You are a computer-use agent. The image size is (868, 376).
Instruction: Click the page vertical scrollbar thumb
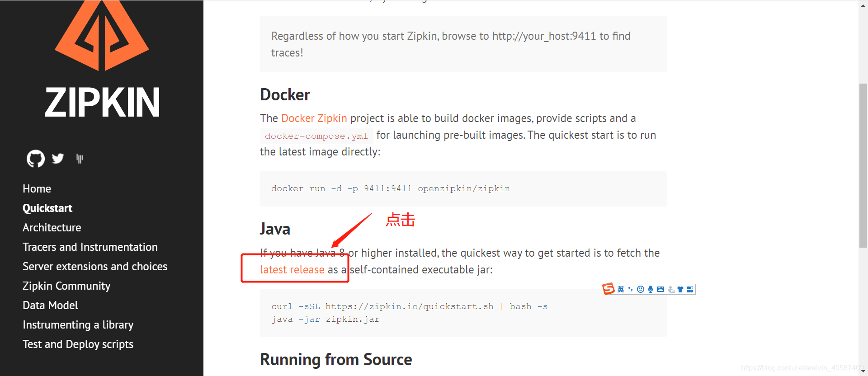pos(863,165)
